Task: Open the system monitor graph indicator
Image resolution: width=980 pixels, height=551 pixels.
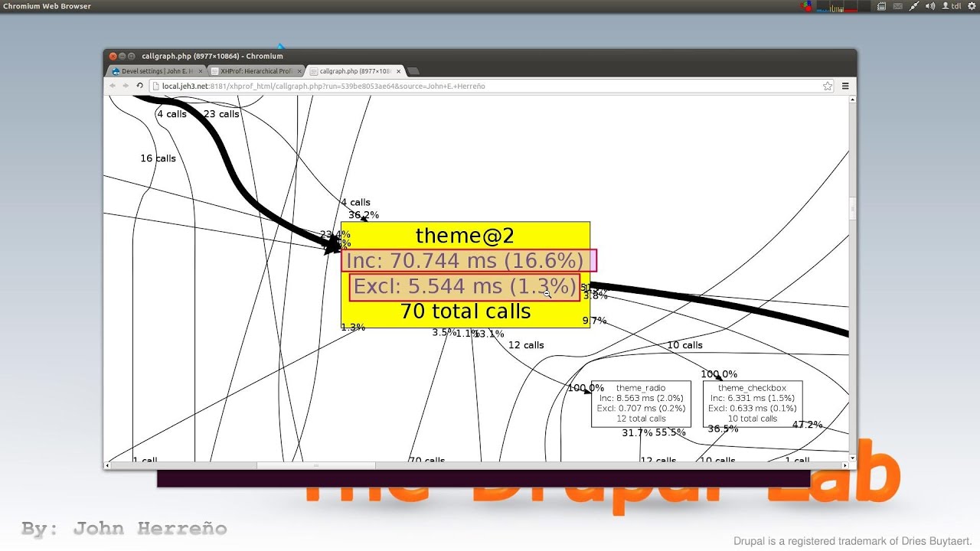Action: pyautogui.click(x=844, y=6)
